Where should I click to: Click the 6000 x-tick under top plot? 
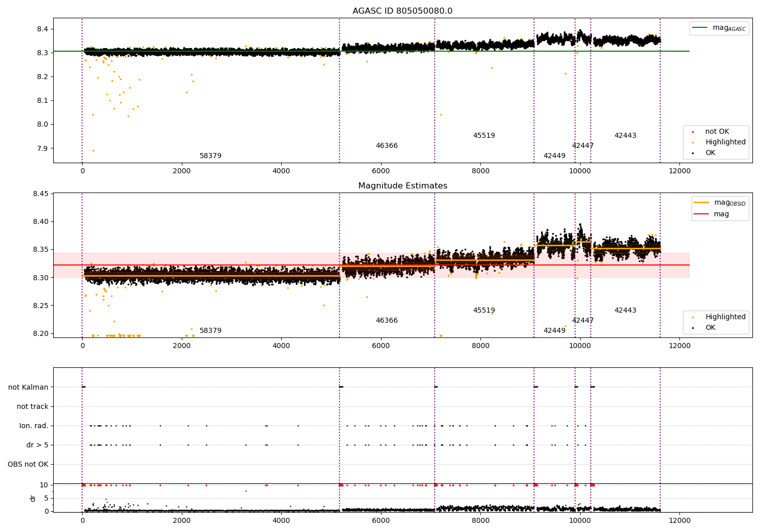pyautogui.click(x=381, y=171)
